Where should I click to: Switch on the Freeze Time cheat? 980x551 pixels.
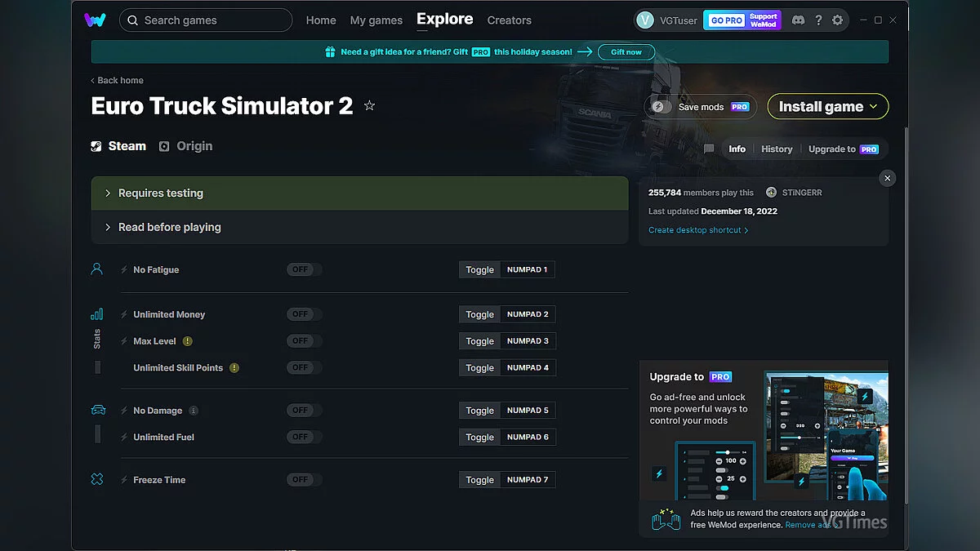[x=479, y=479]
